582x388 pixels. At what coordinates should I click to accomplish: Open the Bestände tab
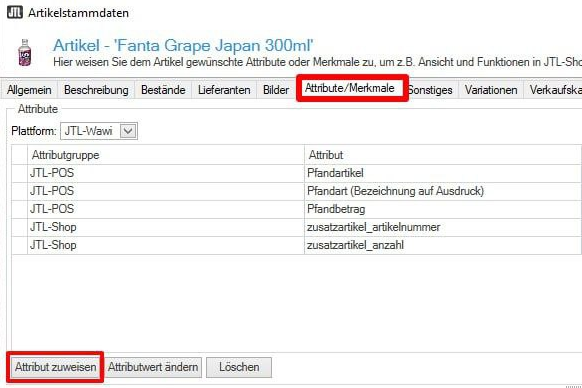click(163, 90)
